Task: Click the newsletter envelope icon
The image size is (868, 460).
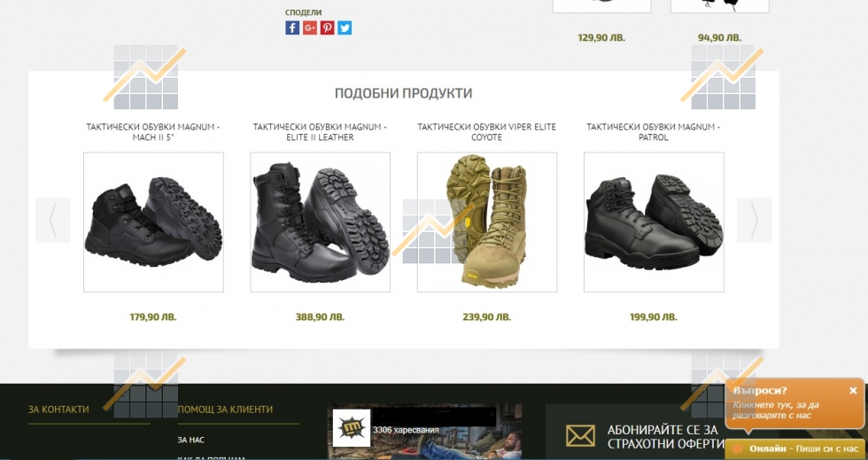Action: [581, 435]
